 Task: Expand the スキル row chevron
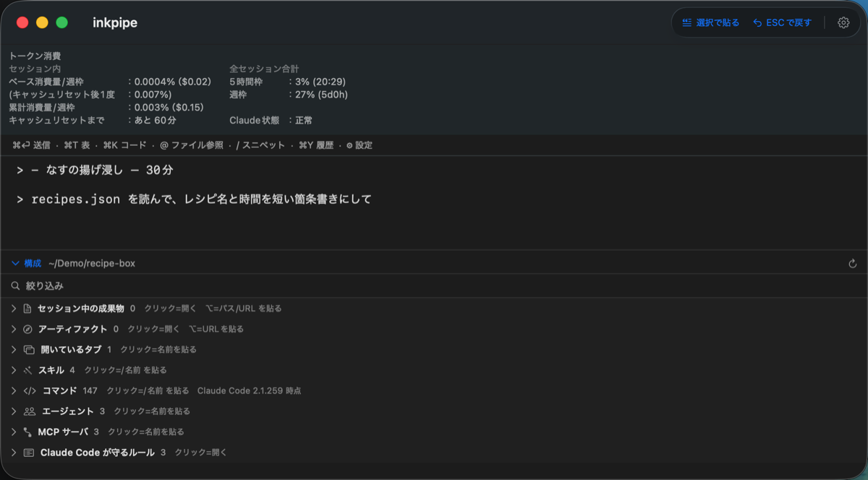[13, 370]
